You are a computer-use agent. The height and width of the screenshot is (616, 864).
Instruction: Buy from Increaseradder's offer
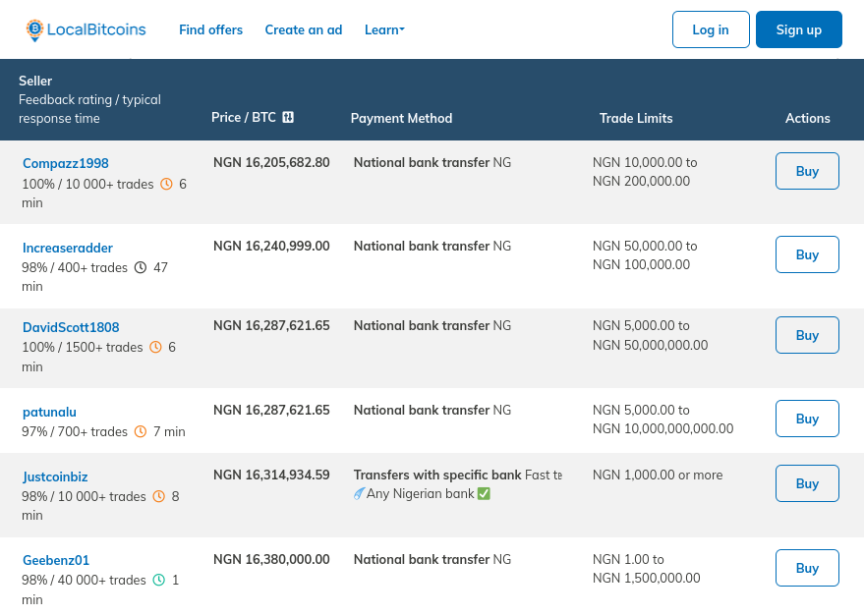[807, 254]
